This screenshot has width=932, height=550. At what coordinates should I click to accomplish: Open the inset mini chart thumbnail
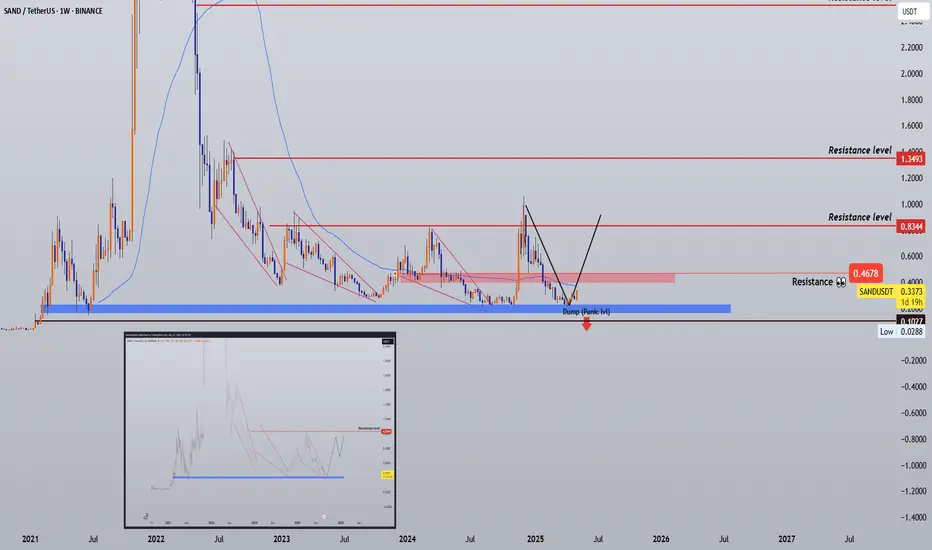pyautogui.click(x=260, y=430)
